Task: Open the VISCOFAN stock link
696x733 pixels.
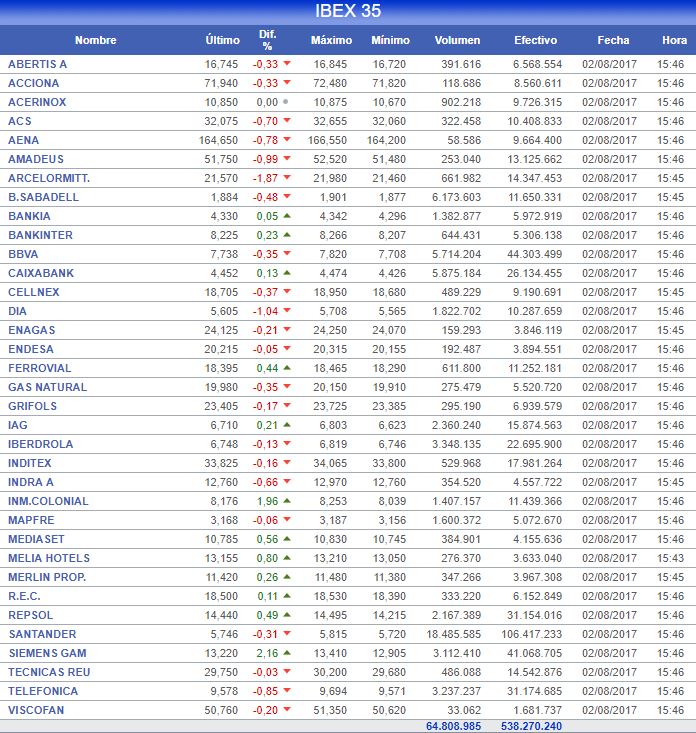Action: (x=36, y=710)
